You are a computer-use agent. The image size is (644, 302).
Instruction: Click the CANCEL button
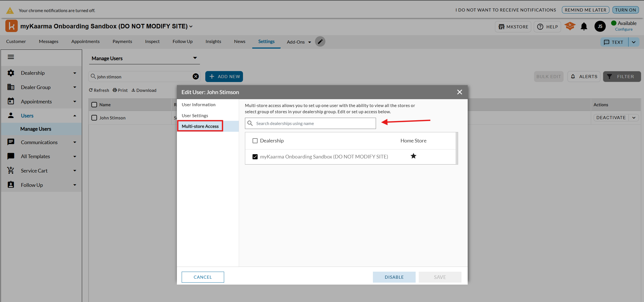click(203, 277)
